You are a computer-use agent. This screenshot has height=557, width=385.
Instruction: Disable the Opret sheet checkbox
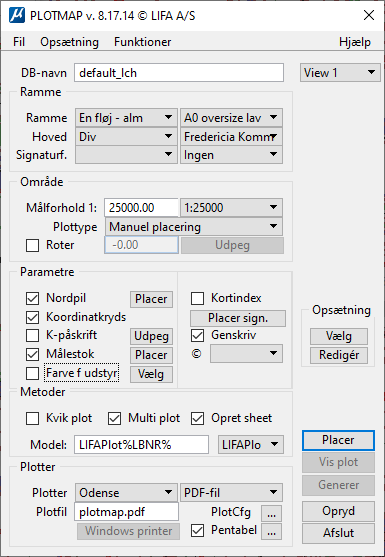[197, 418]
